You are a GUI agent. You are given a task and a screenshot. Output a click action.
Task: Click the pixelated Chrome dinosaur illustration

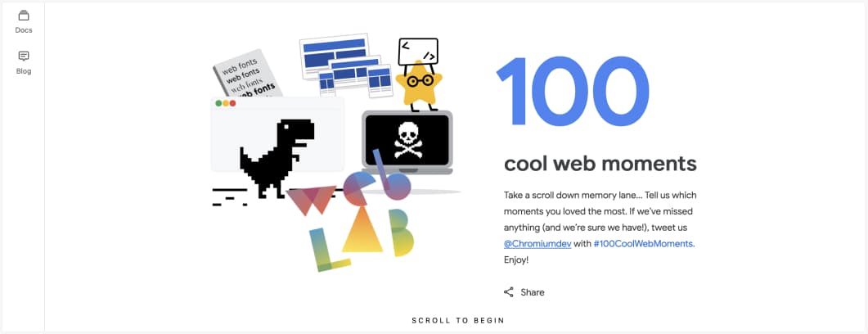[277, 159]
